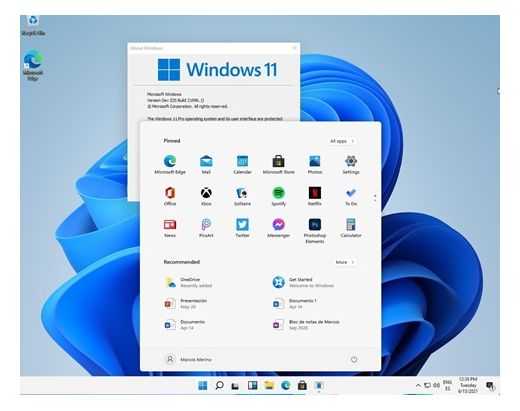The width and height of the screenshot is (520, 411).
Task: Close the About Windows dialog
Action: click(294, 48)
